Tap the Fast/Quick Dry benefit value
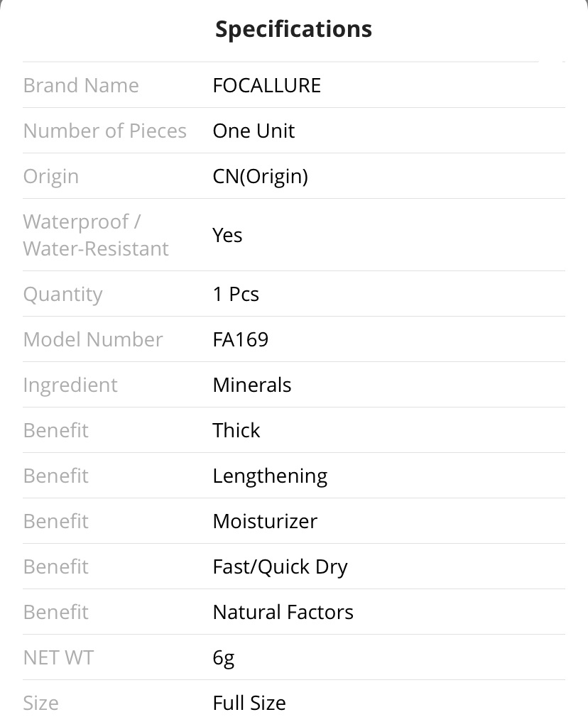Screen dimensions: 588x717 click(280, 567)
